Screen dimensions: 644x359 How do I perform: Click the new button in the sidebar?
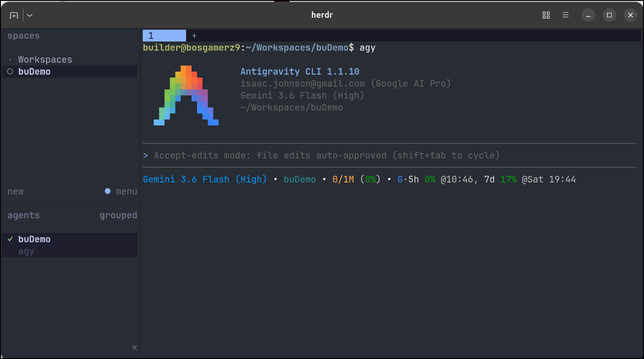pos(16,192)
